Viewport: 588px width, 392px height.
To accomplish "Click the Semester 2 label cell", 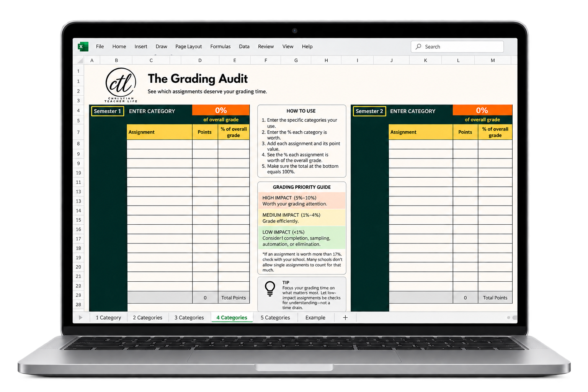I will (x=369, y=111).
